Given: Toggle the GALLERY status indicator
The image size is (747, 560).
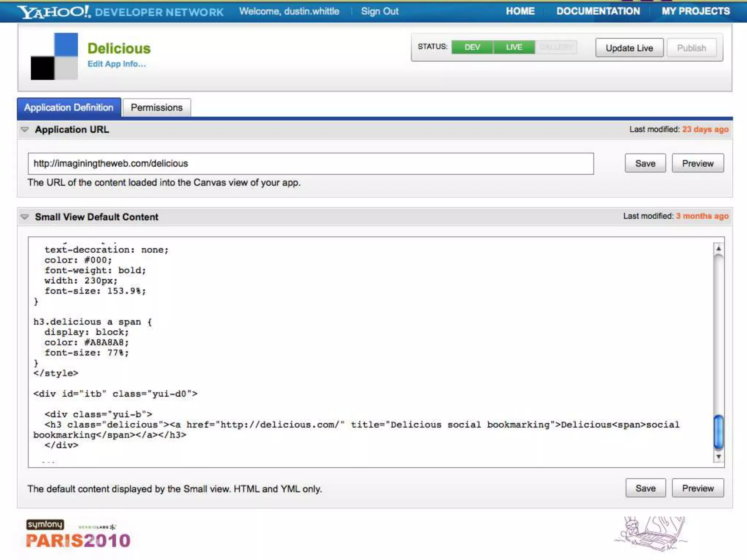Looking at the screenshot, I should 556,47.
